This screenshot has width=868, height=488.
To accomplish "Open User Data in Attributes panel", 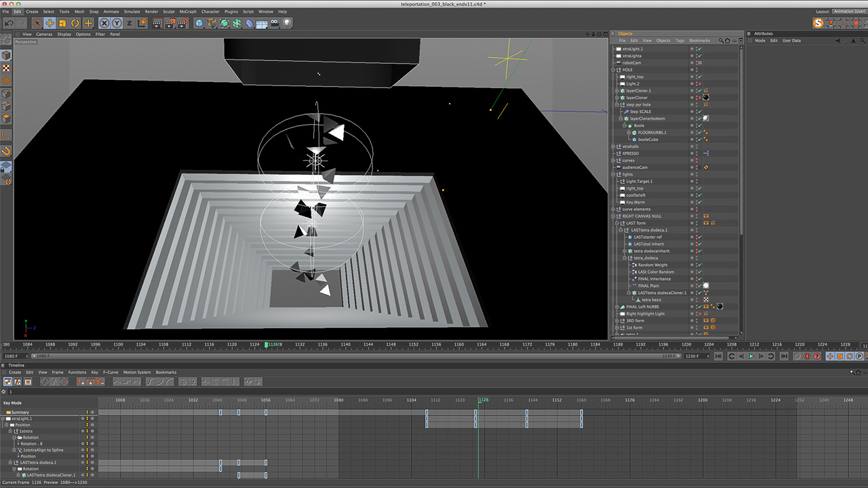I will (791, 41).
